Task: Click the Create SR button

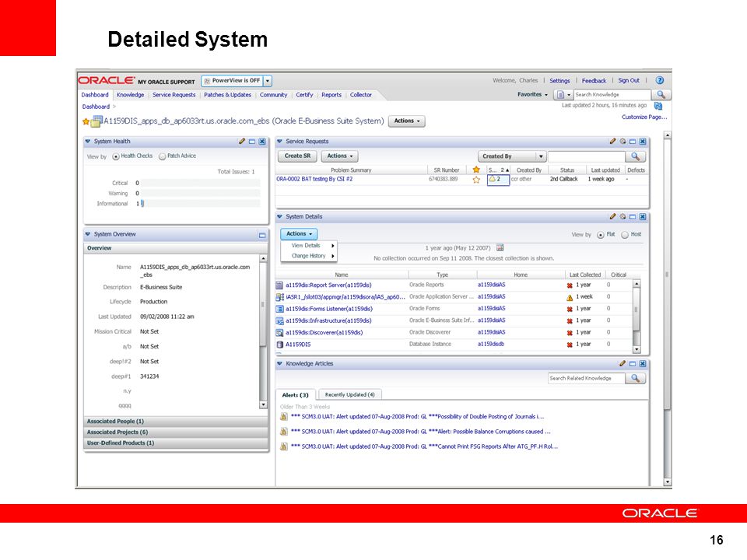Action: (297, 156)
